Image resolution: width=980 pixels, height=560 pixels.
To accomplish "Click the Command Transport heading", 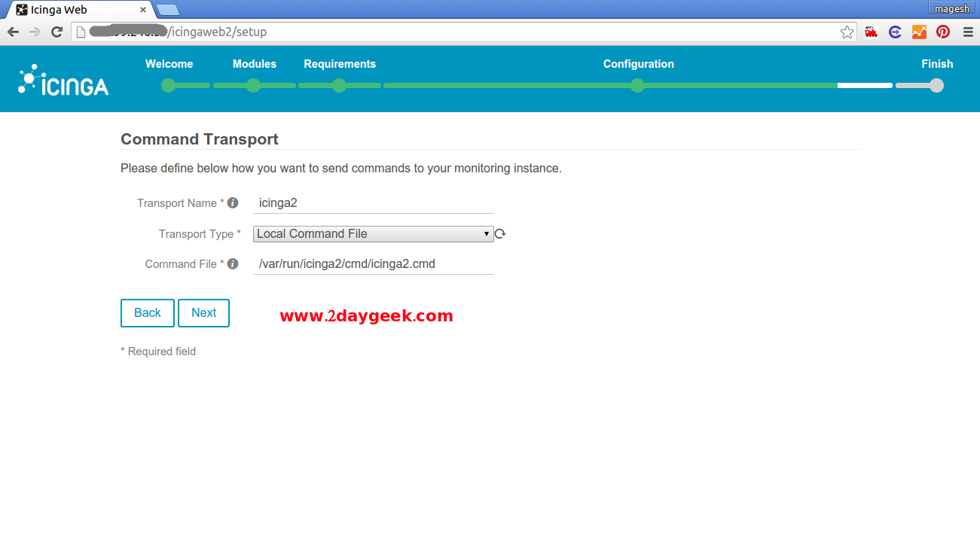I will click(x=200, y=139).
